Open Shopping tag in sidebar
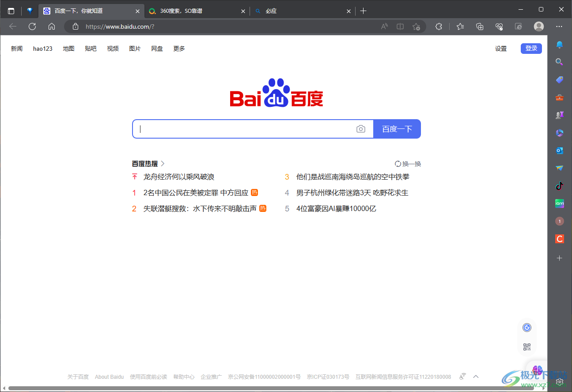 click(x=560, y=80)
